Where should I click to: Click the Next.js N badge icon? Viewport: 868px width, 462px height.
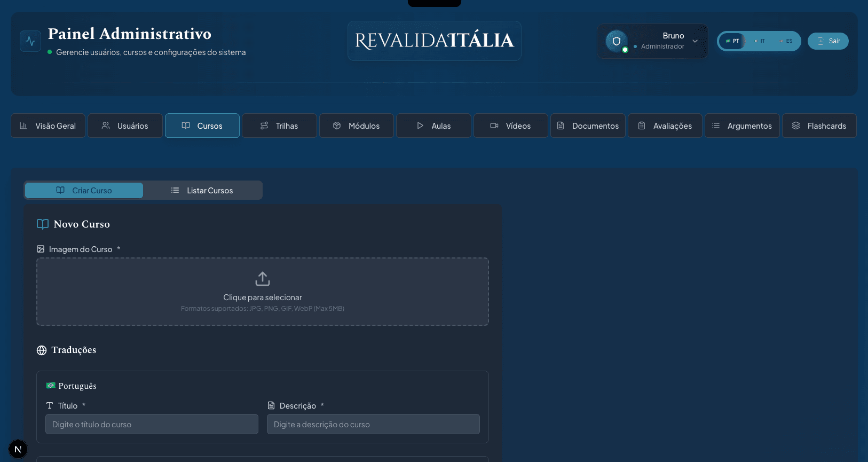point(18,449)
